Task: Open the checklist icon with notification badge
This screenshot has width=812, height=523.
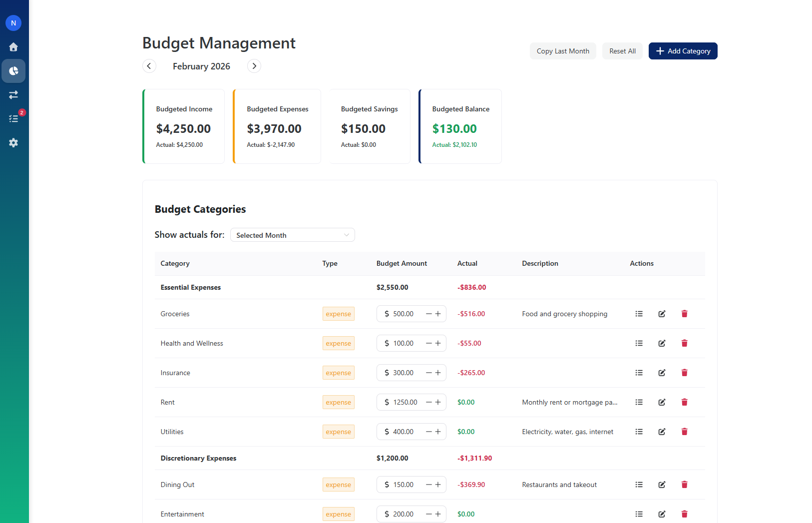Action: (13, 118)
